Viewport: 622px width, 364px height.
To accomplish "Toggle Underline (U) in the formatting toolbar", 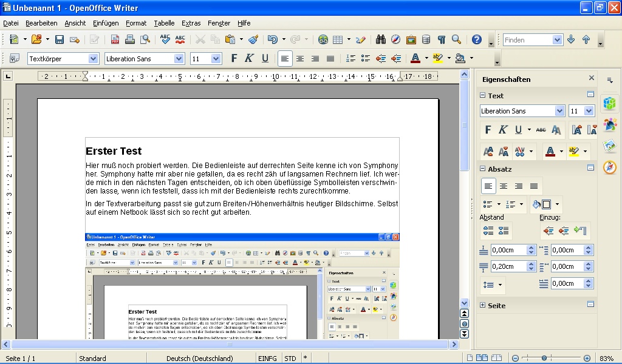I will click(265, 59).
